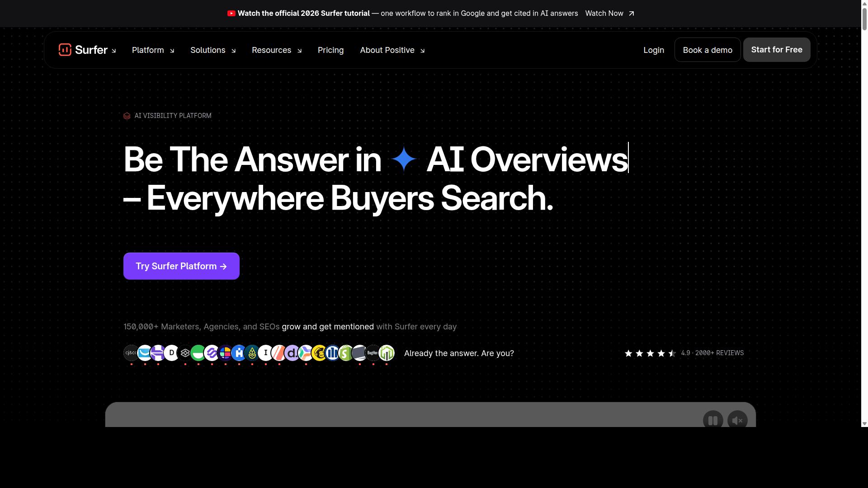Click the Start for Free button
Image resolution: width=868 pixels, height=488 pixels.
[777, 50]
